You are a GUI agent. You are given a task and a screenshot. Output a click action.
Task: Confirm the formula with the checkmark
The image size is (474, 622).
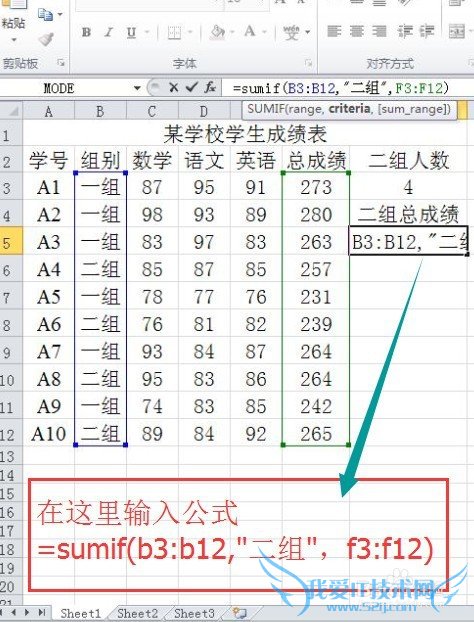click(x=192, y=87)
